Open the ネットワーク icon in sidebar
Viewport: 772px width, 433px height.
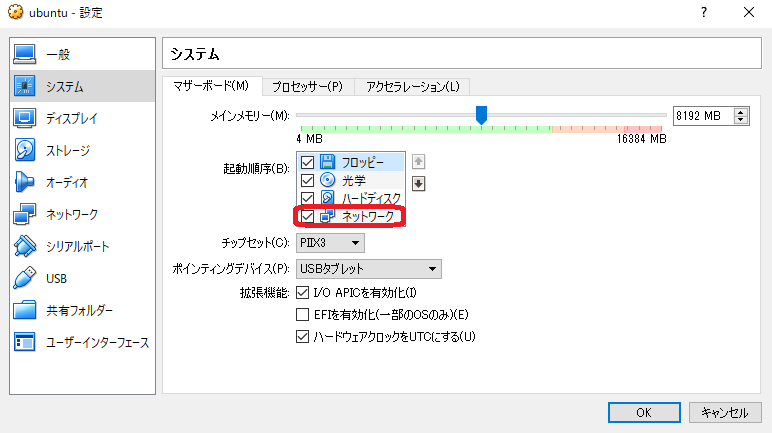(25, 214)
